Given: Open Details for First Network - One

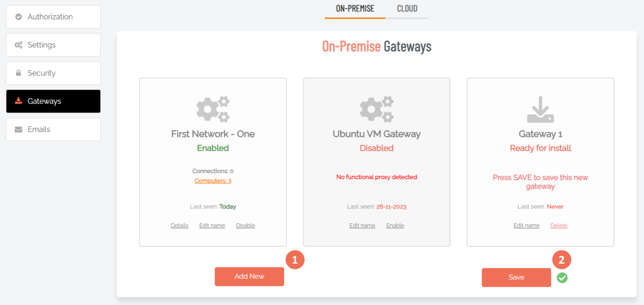Looking at the screenshot, I should [x=179, y=226].
